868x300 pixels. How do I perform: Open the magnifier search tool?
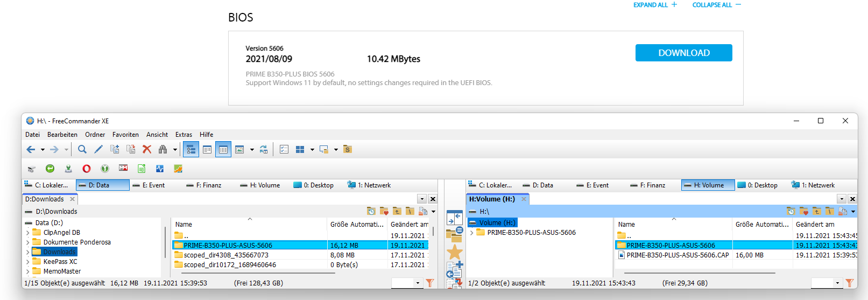[x=82, y=150]
